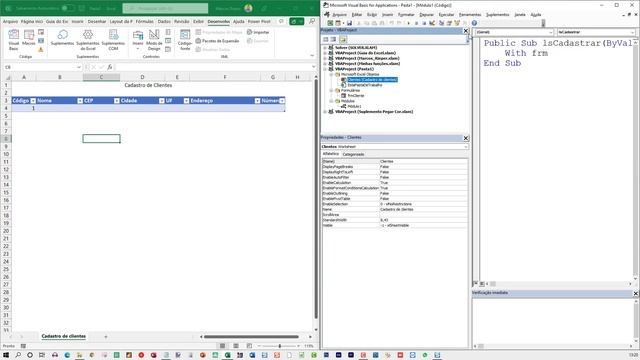
Task: Open the Fórmulas ribbon tab in Excel
Action: pyautogui.click(x=144, y=21)
